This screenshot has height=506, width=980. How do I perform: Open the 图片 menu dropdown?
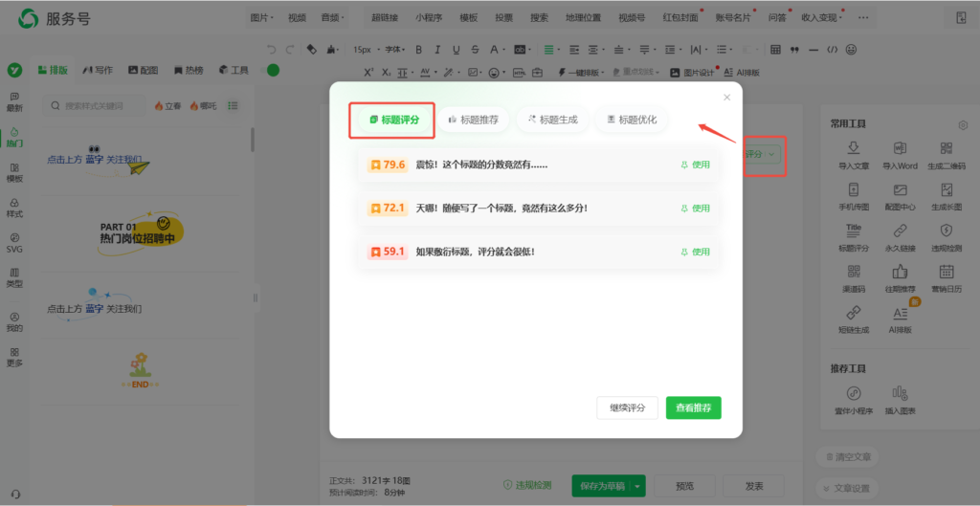[262, 17]
